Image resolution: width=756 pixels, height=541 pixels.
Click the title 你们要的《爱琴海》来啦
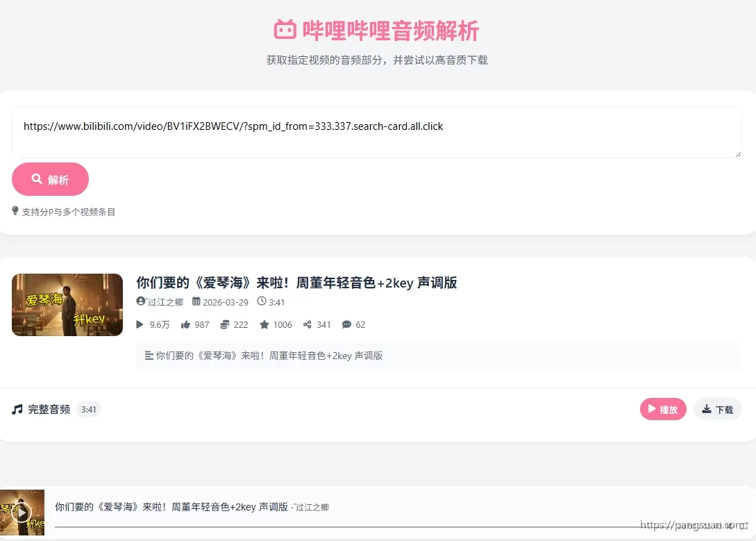coord(297,283)
